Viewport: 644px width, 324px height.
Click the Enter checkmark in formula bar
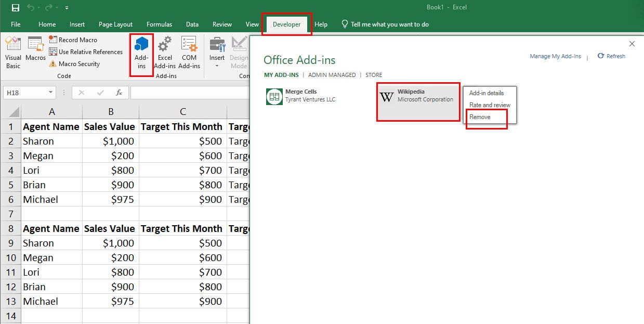[x=100, y=93]
